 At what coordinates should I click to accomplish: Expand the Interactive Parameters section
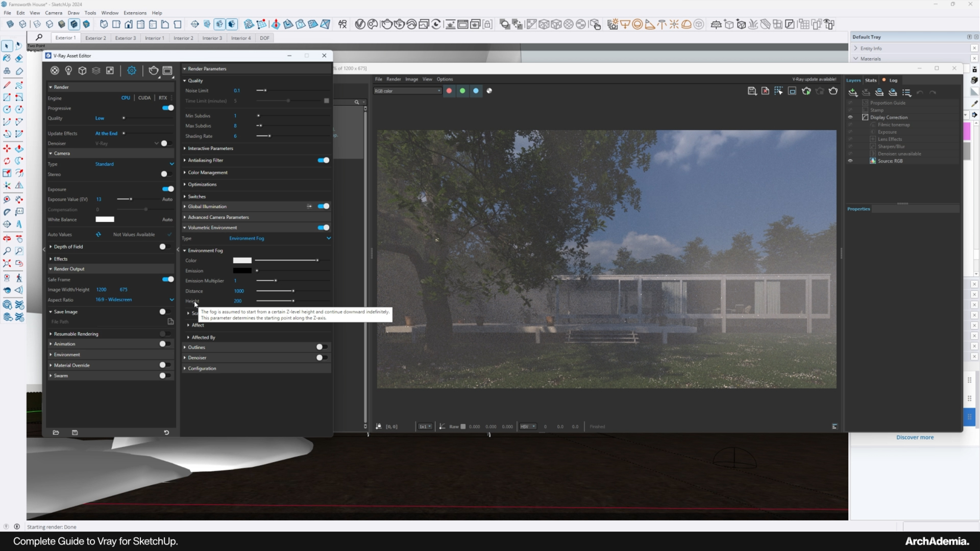coord(210,148)
